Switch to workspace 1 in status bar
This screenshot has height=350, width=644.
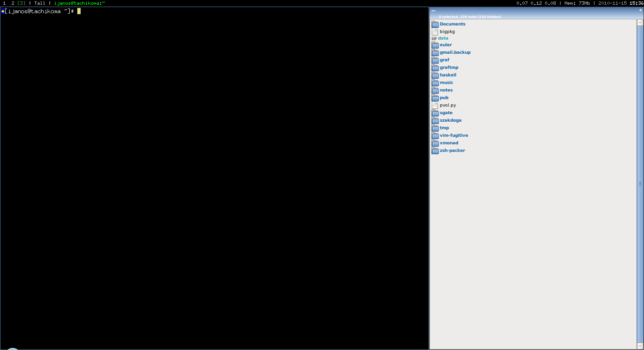coord(4,3)
